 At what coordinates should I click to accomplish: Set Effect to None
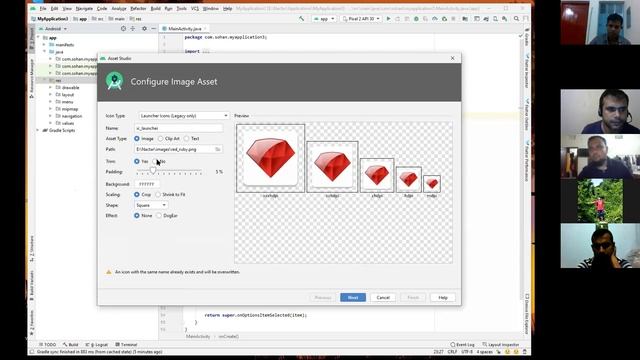(x=137, y=216)
